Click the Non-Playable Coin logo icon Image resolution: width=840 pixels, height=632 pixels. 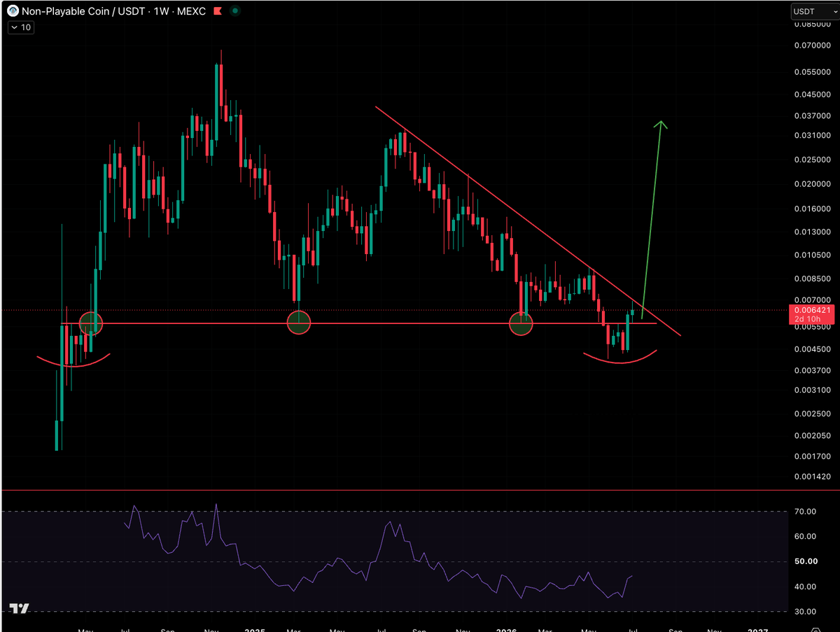point(13,11)
